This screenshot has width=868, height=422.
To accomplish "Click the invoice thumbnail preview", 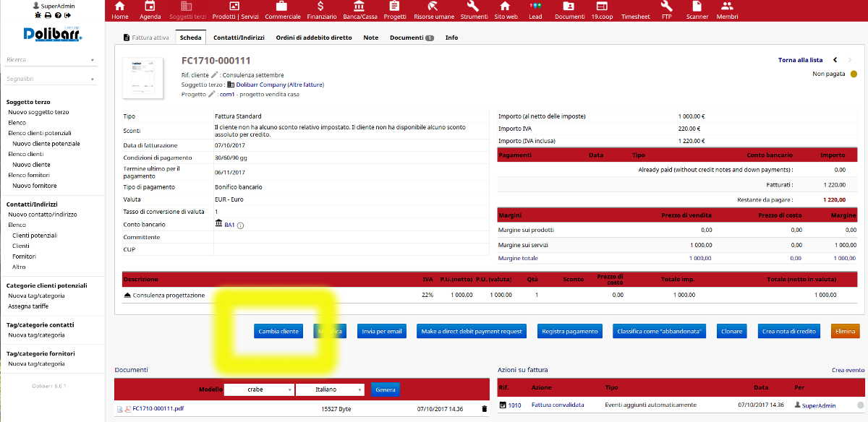I will coord(143,77).
